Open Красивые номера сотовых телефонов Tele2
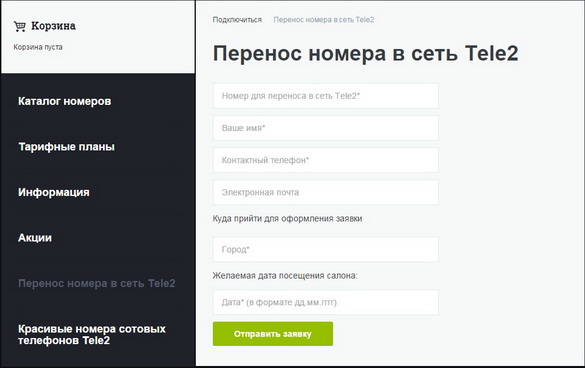 [x=92, y=334]
